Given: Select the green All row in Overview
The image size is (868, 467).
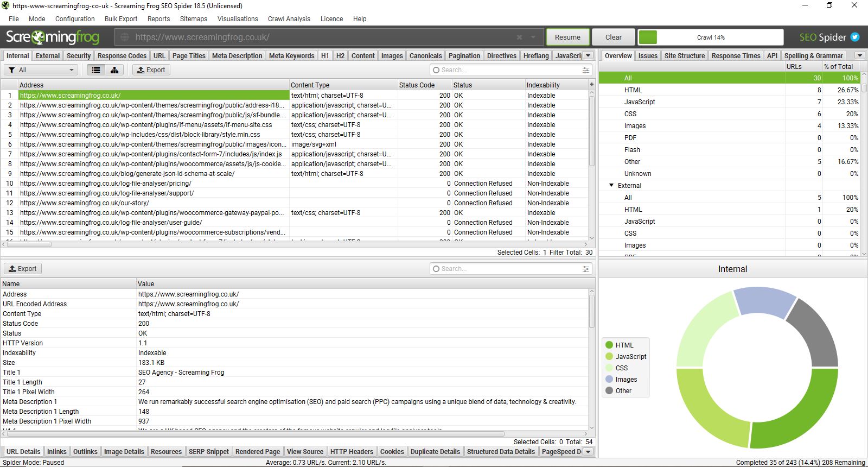Looking at the screenshot, I should point(730,78).
